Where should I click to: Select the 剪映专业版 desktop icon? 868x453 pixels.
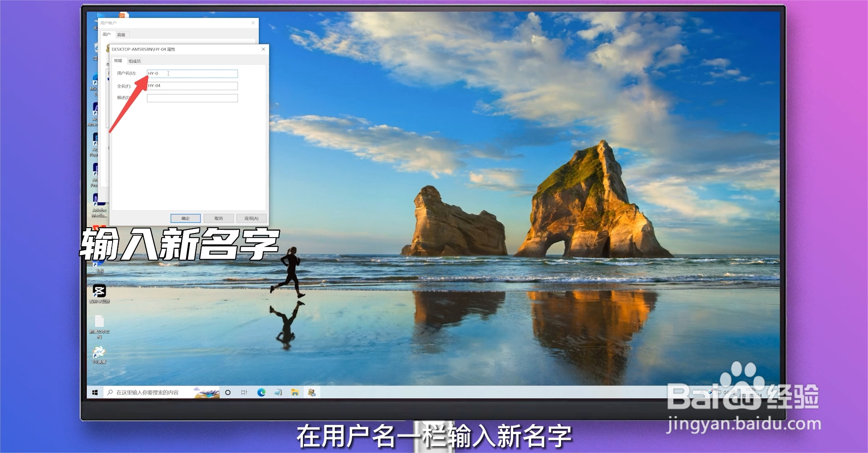point(99,294)
